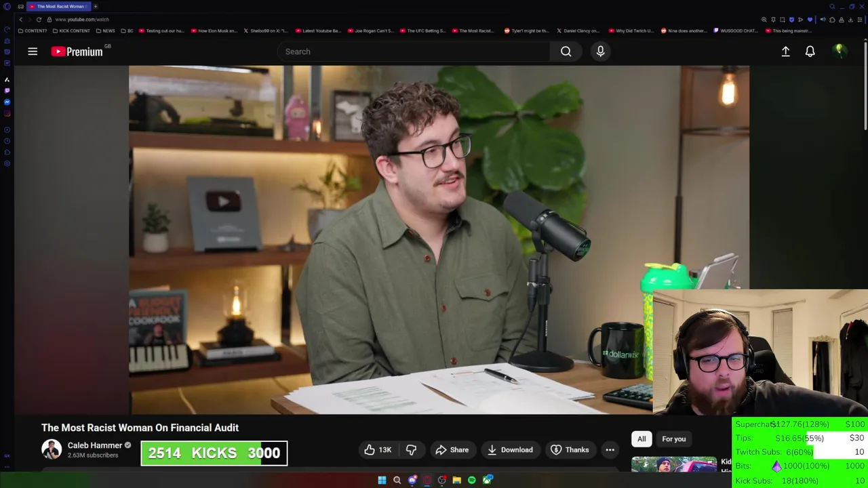Download the video
The image size is (868, 488).
click(x=510, y=450)
